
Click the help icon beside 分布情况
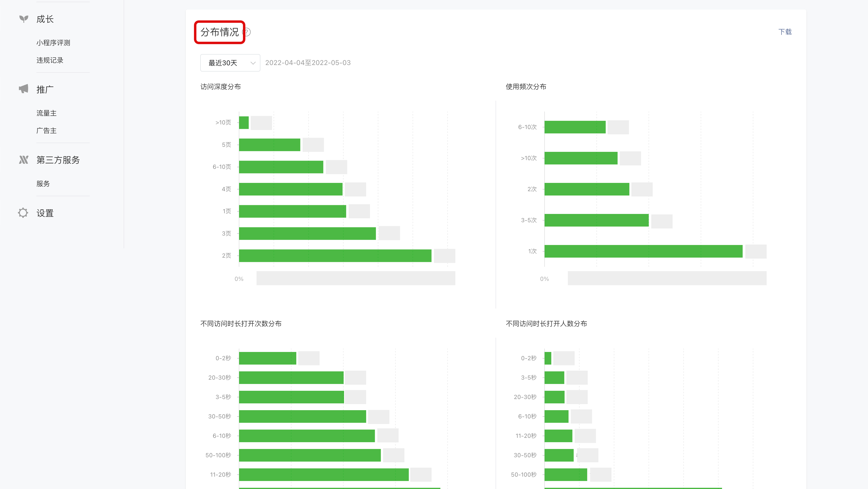point(247,32)
